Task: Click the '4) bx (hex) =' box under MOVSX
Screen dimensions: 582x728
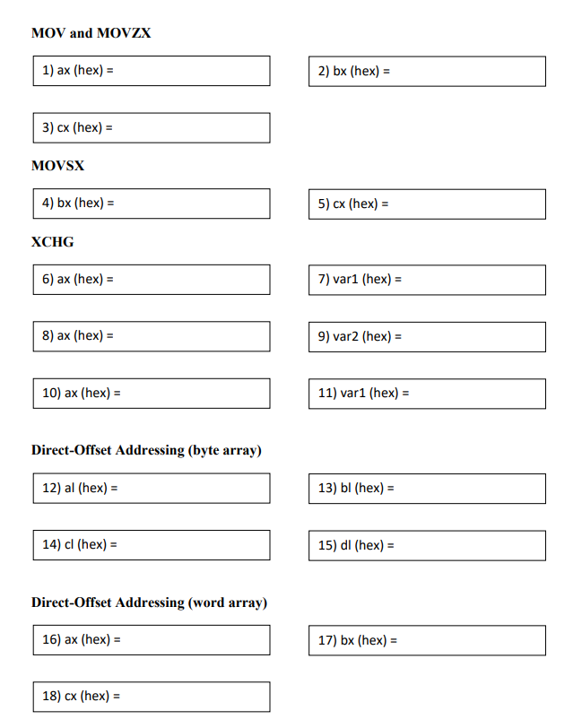Action: [152, 204]
